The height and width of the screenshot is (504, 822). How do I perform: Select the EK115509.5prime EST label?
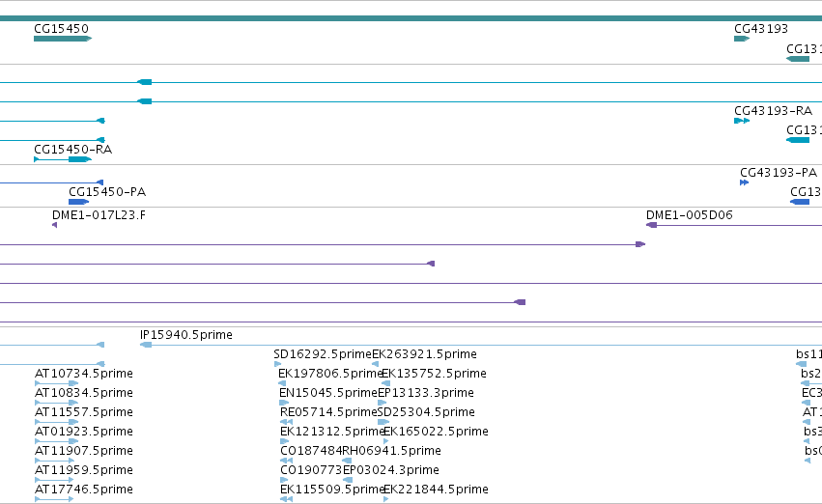pos(332,490)
